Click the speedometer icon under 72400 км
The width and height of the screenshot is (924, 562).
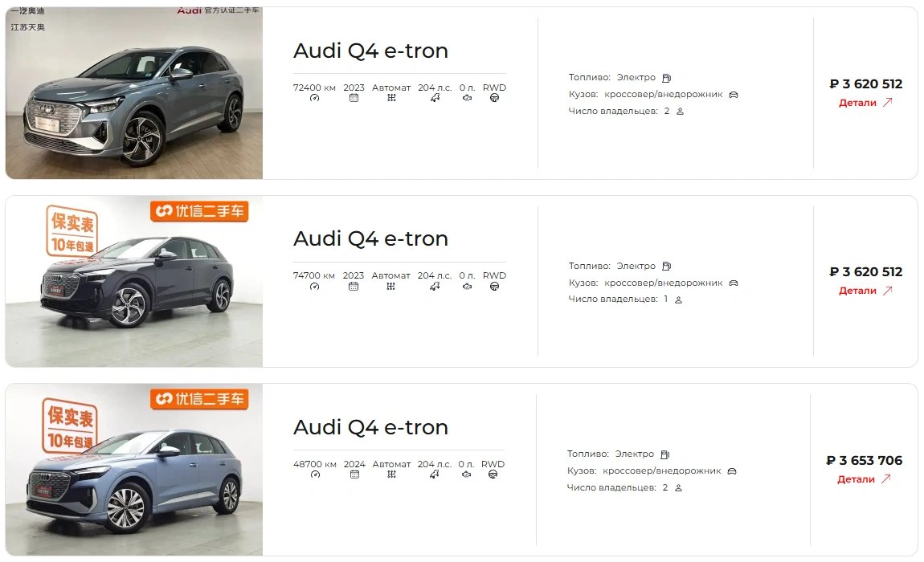[x=314, y=98]
